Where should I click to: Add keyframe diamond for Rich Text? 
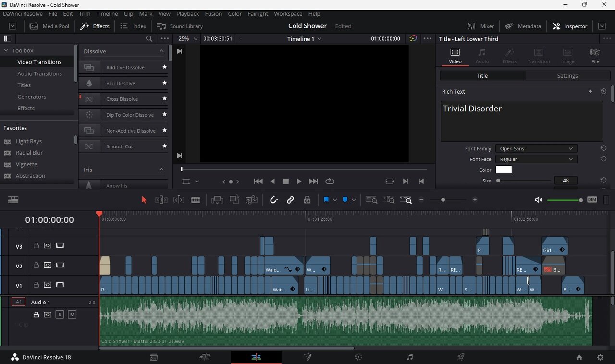590,91
